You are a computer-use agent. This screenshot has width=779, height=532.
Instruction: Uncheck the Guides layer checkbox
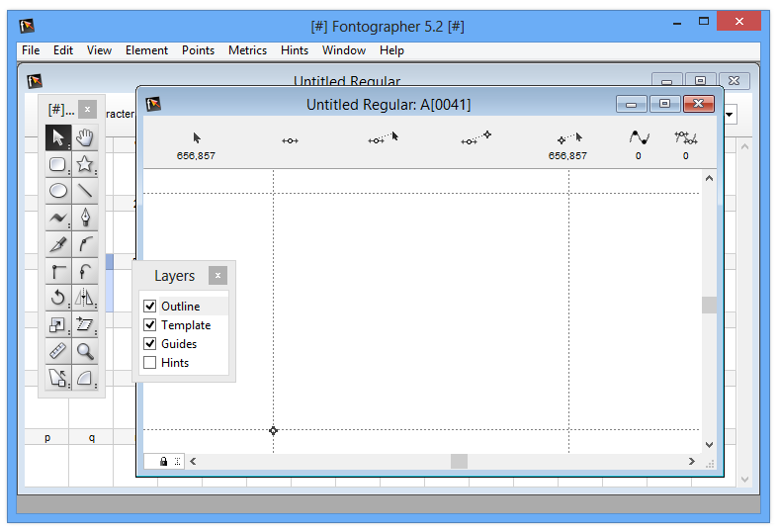pyautogui.click(x=150, y=344)
